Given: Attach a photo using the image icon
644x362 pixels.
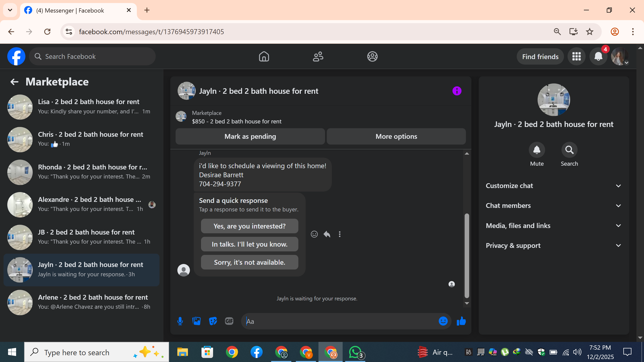Looking at the screenshot, I should [196, 321].
